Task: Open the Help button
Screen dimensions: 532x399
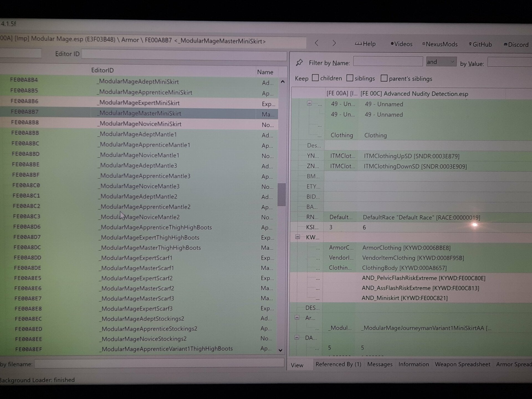Action: (365, 44)
